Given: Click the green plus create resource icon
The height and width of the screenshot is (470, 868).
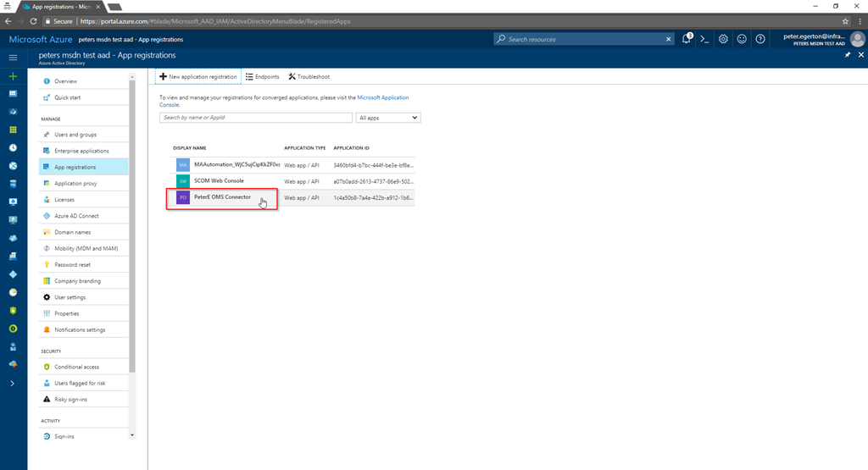Looking at the screenshot, I should click(x=13, y=76).
